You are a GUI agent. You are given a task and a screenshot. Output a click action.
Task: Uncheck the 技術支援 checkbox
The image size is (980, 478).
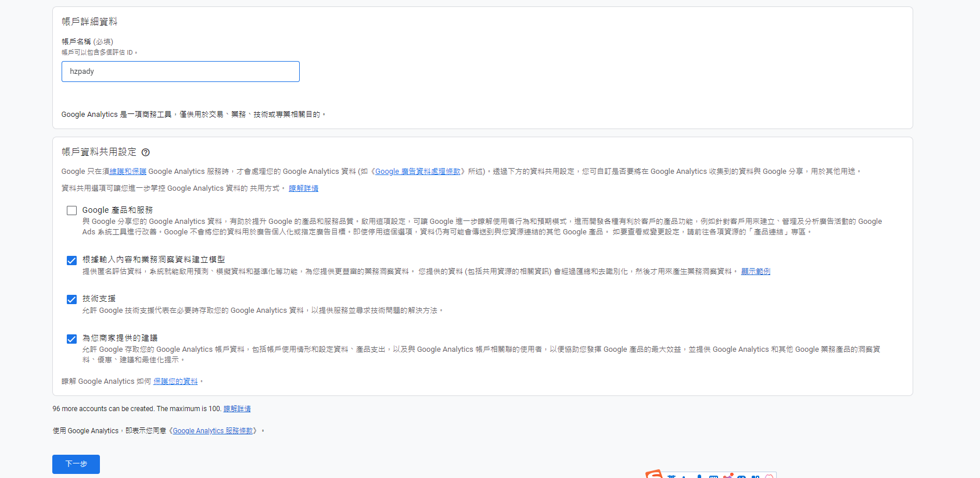71,299
